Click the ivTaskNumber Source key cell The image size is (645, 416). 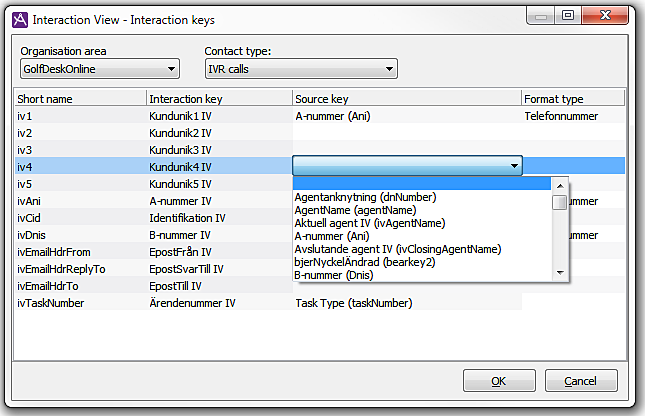(406, 302)
